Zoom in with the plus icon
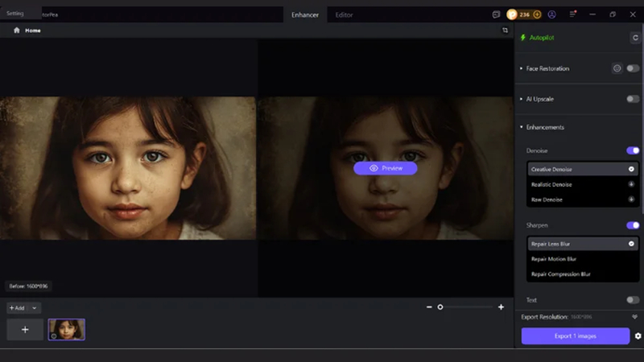This screenshot has width=644, height=362. 501,307
